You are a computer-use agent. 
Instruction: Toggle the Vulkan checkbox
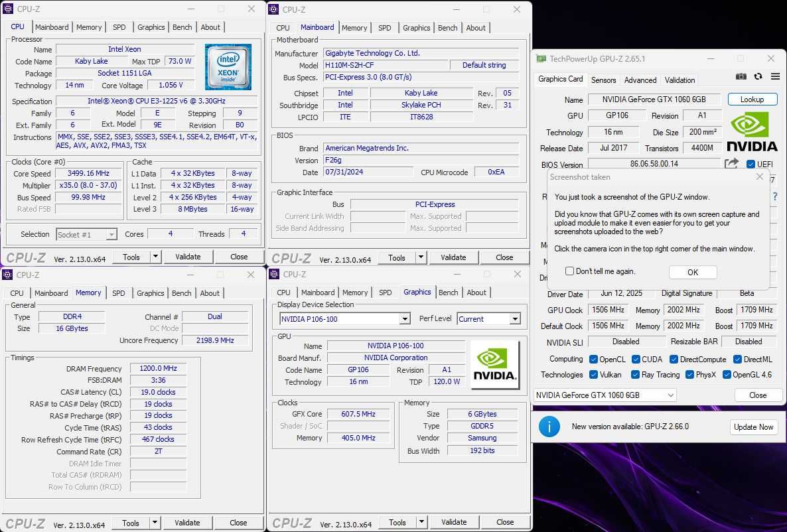pyautogui.click(x=593, y=374)
